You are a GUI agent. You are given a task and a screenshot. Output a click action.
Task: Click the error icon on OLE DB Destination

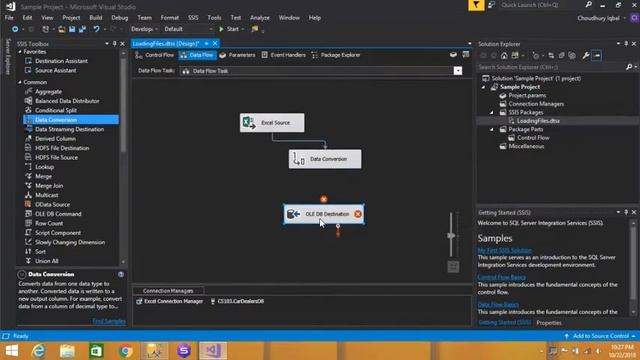coord(358,214)
